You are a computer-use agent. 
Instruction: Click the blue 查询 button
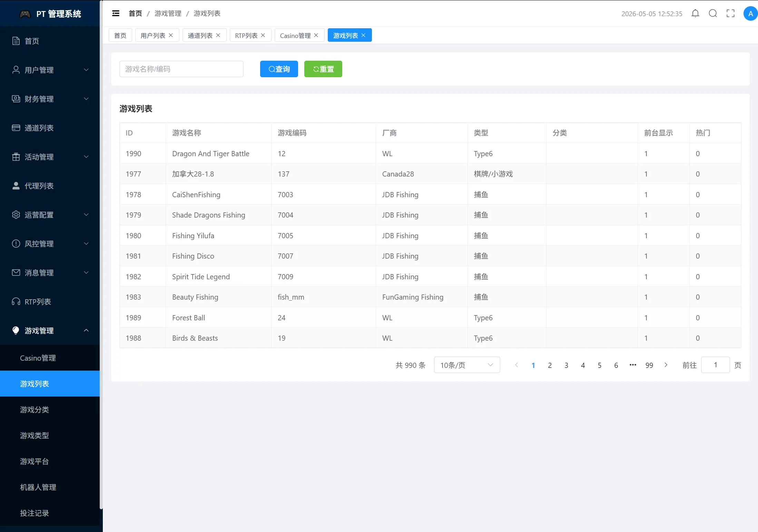click(x=279, y=69)
